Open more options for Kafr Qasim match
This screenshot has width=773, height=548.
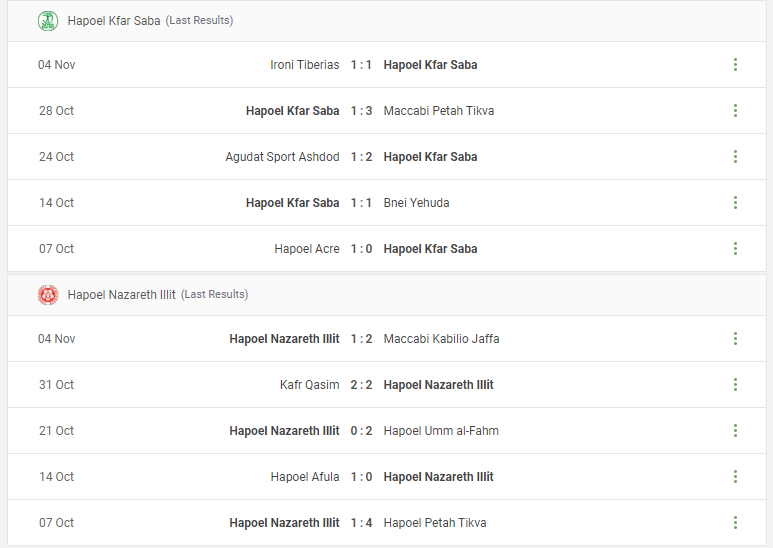pyautogui.click(x=735, y=384)
